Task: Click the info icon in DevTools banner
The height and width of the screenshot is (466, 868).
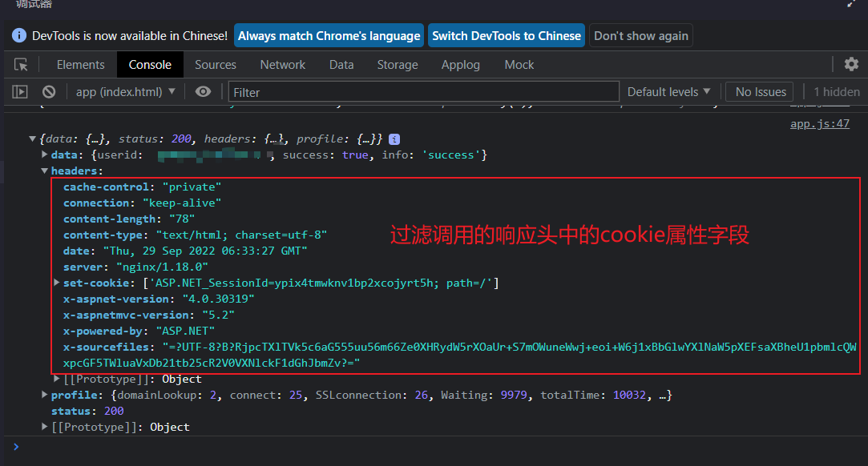Action: (18, 35)
